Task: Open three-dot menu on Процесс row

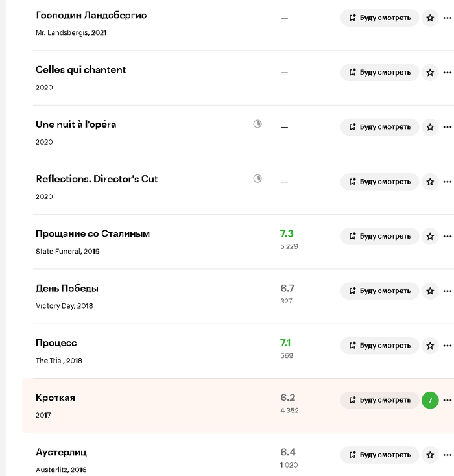Action: click(x=447, y=346)
